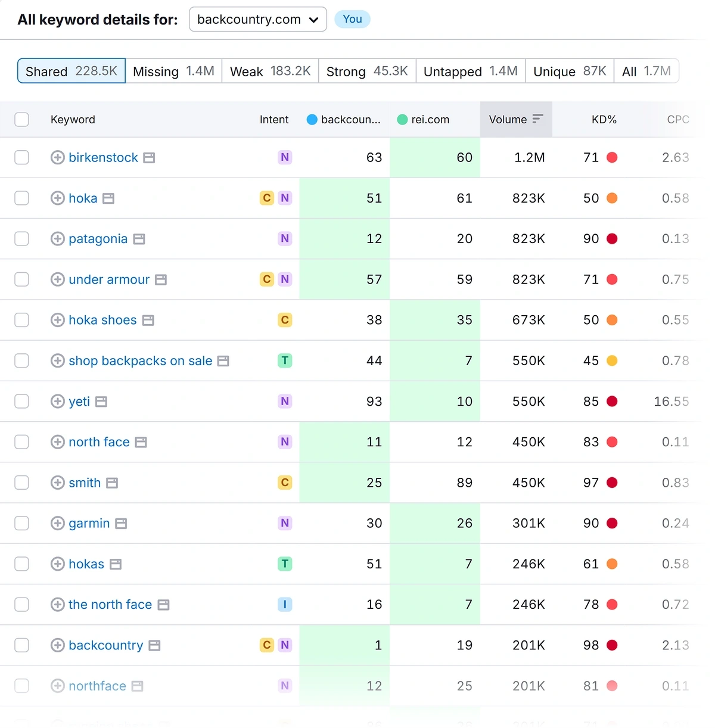Open SERP view icon for garmin
This screenshot has height=728, width=715.
point(121,524)
